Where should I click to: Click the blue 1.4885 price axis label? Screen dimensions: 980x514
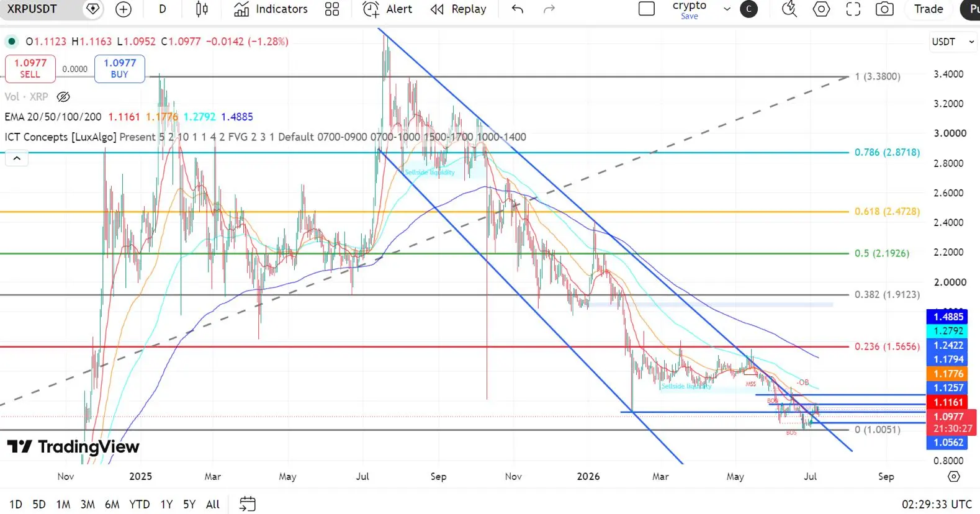[x=948, y=317]
